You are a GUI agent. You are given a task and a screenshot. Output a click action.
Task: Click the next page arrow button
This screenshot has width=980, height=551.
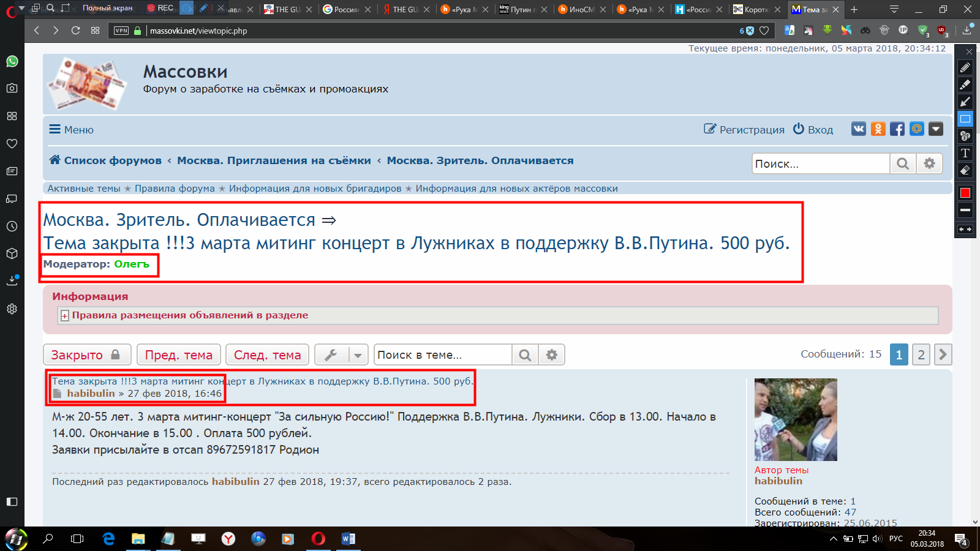tap(943, 354)
